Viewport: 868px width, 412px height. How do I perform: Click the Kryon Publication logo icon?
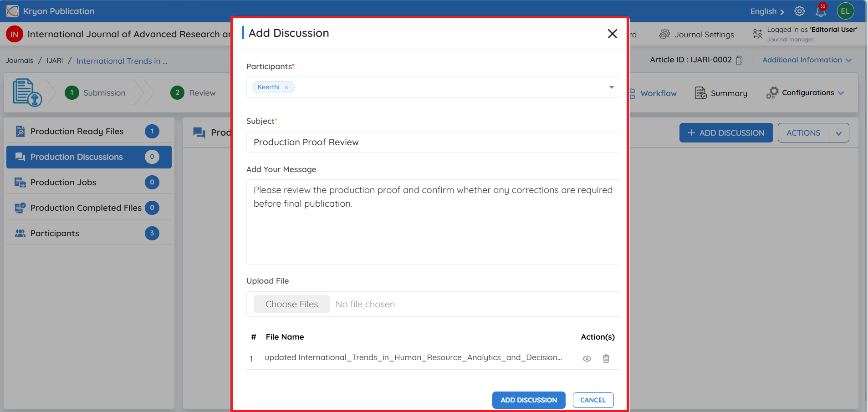coord(12,11)
